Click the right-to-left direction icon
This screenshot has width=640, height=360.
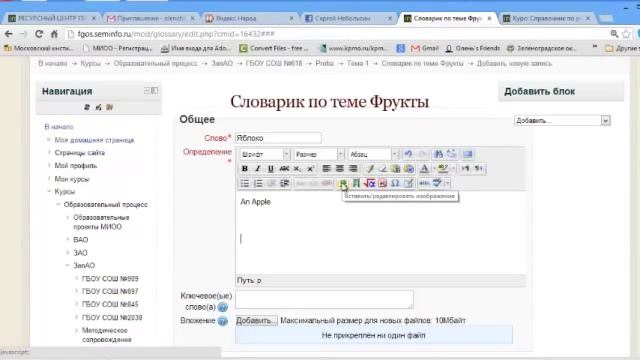point(479,169)
